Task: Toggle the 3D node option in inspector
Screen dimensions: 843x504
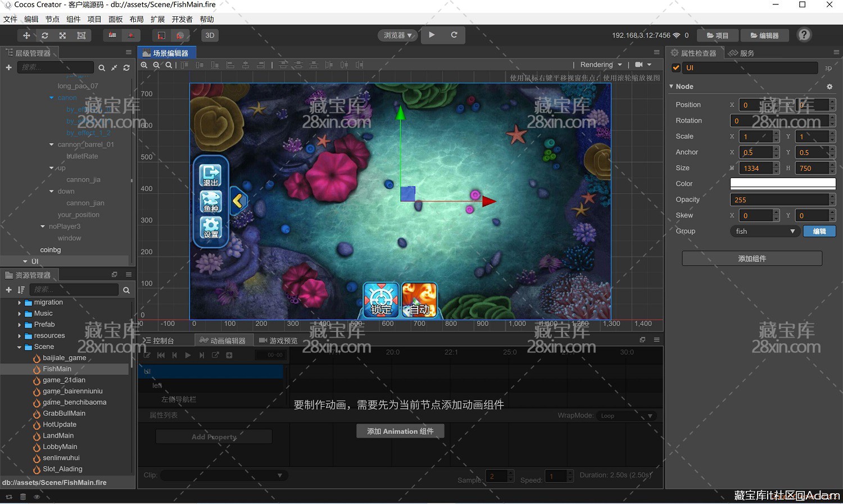Action: (828, 69)
